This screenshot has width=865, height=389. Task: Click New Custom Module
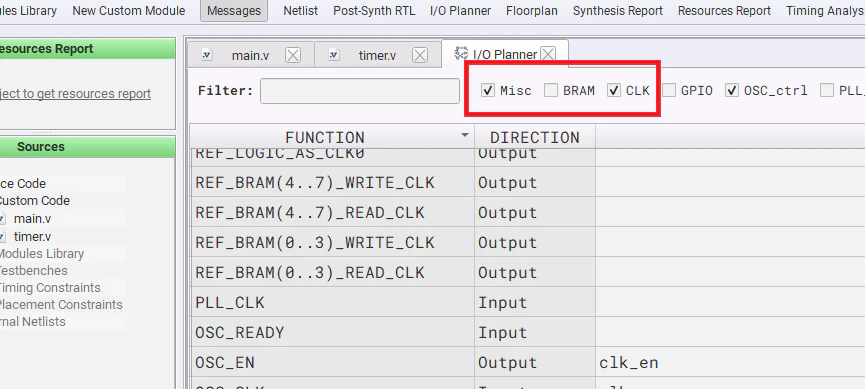pos(129,10)
